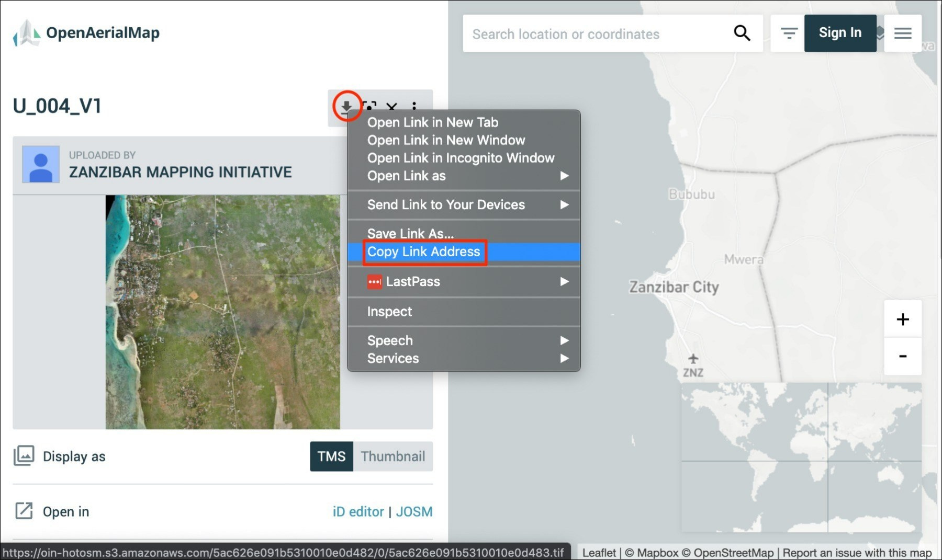Open the filter icon near Sign In

click(788, 32)
